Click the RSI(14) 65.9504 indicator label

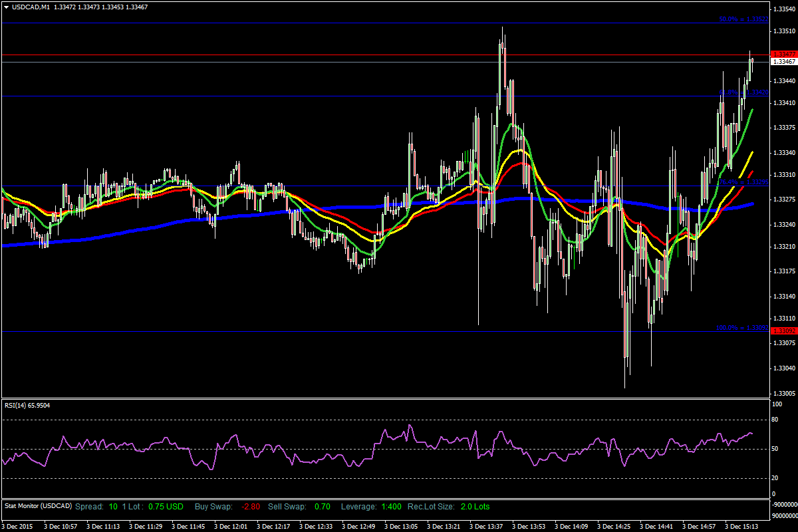pos(27,405)
